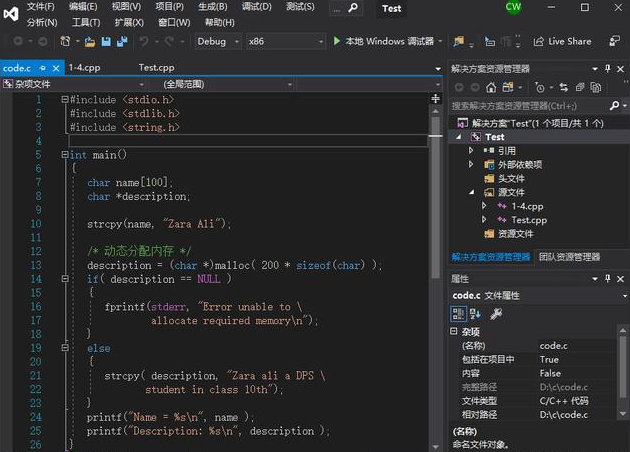
Task: Switch to 团队资源管理器 tab
Action: coord(571,256)
